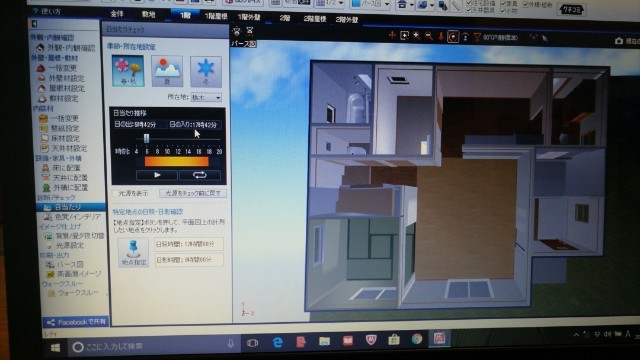Click the Windows taskbar search box
The width and height of the screenshot is (640, 360).
(x=153, y=346)
